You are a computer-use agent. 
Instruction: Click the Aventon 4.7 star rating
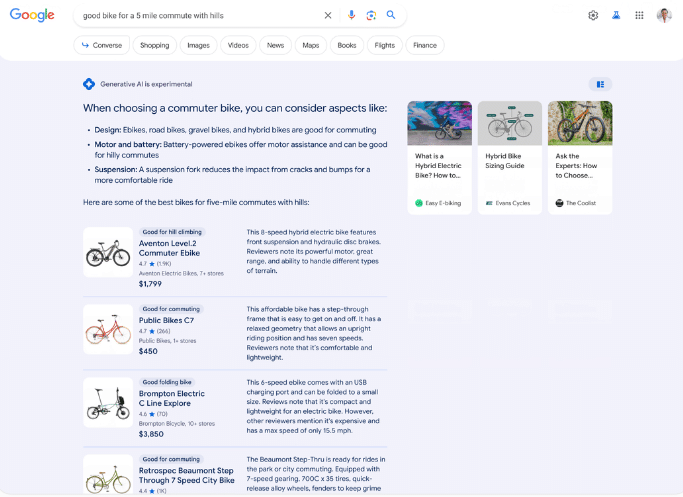click(x=155, y=264)
